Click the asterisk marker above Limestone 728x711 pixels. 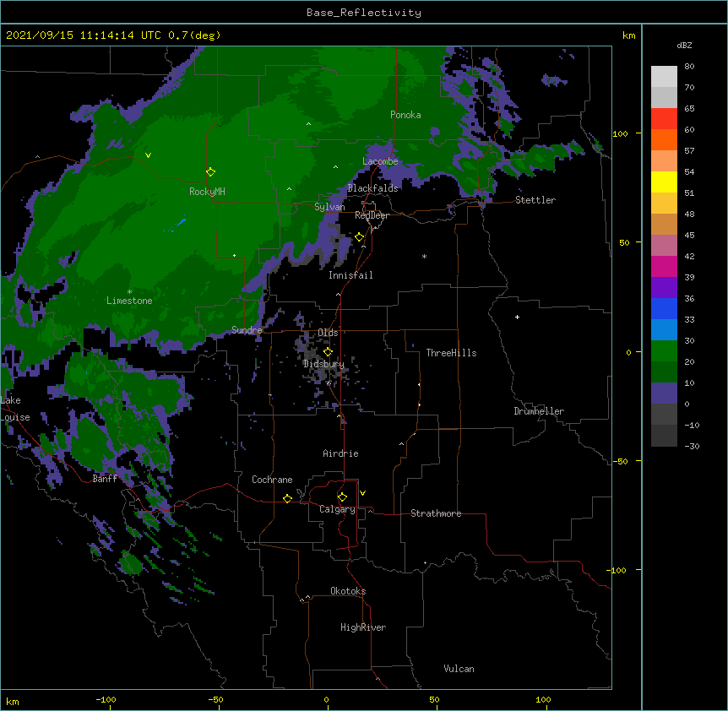(129, 292)
